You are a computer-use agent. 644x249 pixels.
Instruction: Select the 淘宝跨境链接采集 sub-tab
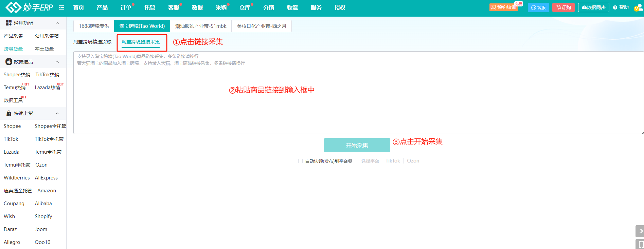(141, 42)
